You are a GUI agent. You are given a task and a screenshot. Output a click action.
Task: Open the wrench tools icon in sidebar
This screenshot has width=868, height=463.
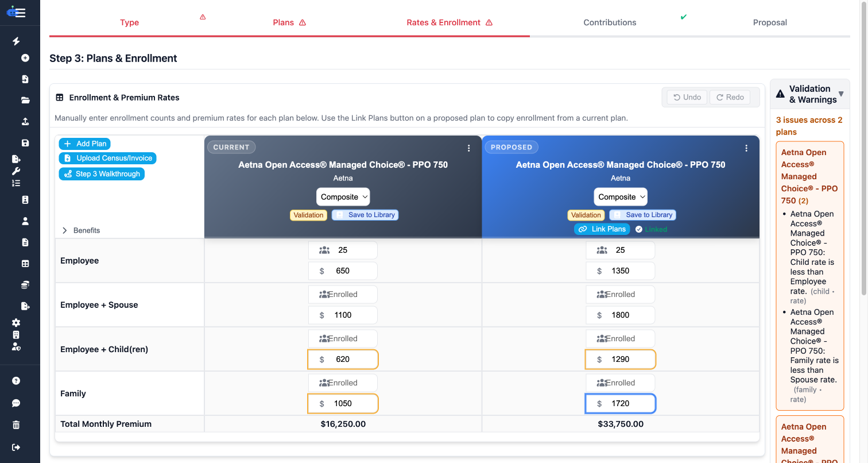coord(16,171)
